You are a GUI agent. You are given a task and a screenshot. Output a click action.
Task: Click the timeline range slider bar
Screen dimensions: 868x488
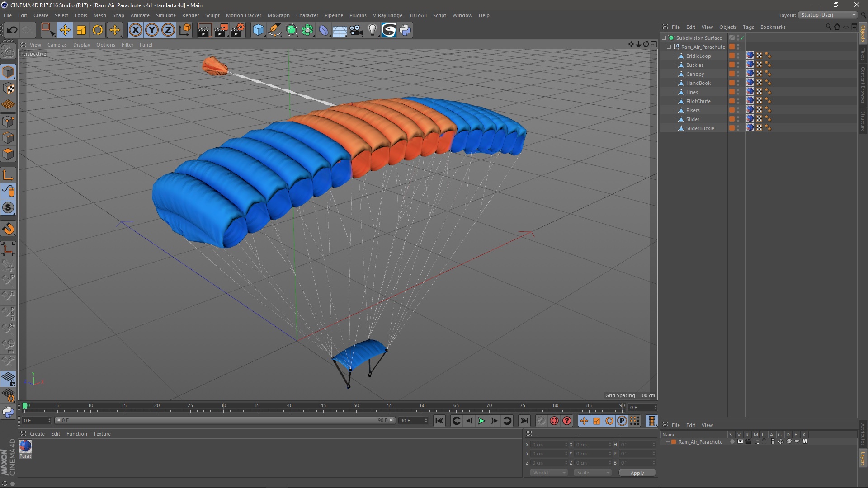tap(225, 421)
